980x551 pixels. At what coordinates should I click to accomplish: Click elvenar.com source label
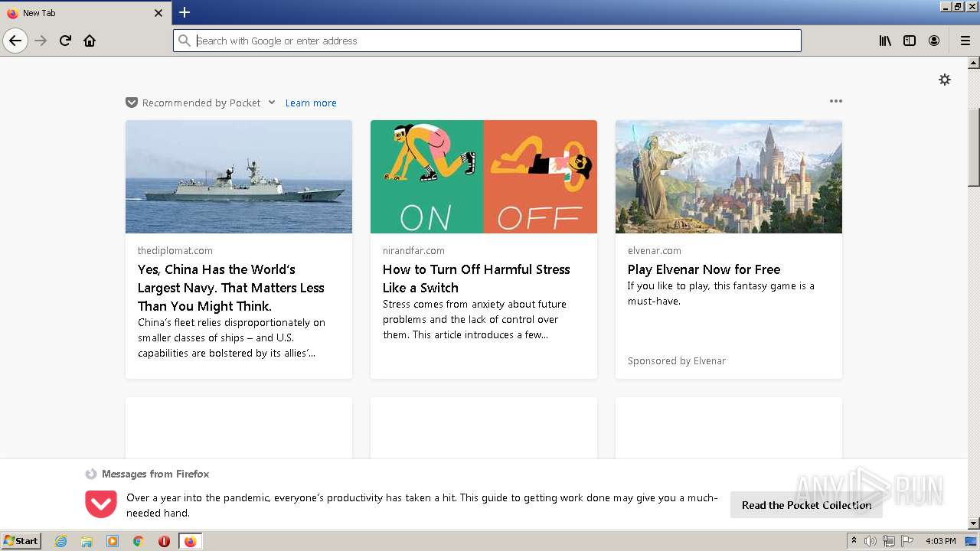[655, 250]
